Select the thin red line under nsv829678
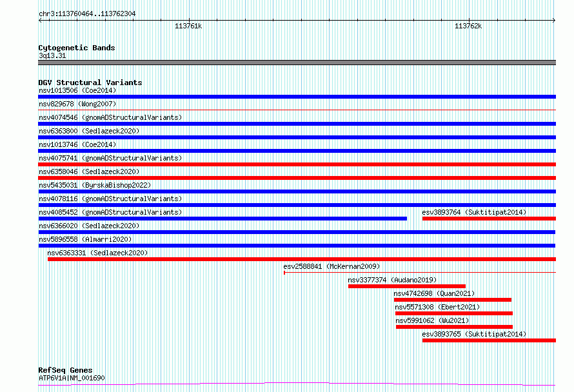This screenshot has height=392, width=574. click(x=297, y=110)
